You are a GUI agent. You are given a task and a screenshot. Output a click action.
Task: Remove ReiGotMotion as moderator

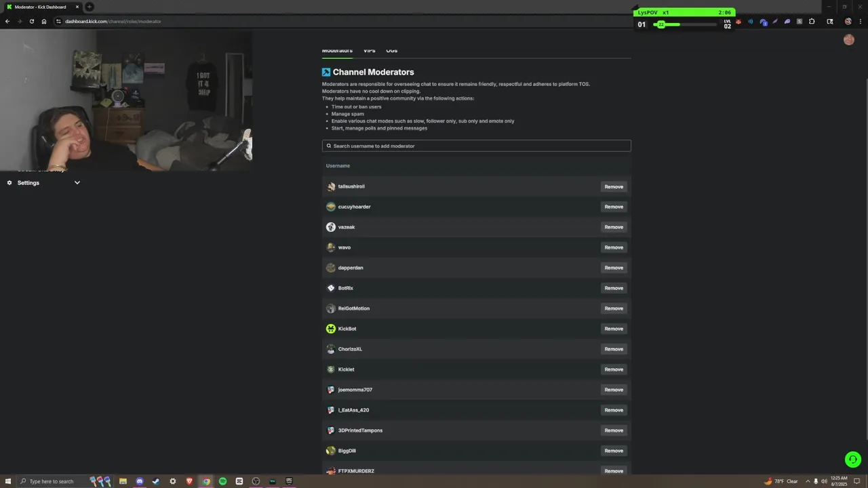(x=614, y=308)
